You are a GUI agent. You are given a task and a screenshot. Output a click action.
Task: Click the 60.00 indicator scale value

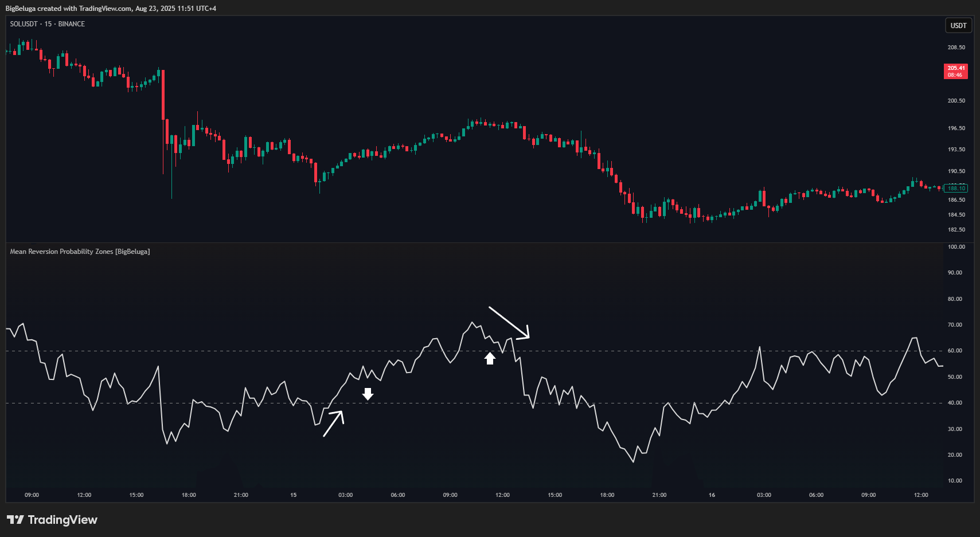[955, 351]
